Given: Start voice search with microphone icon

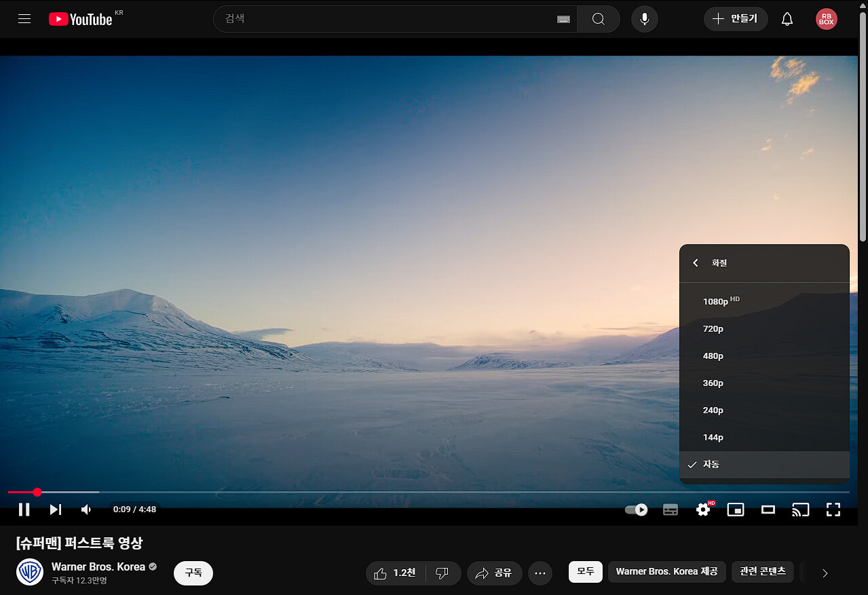Looking at the screenshot, I should (x=644, y=19).
